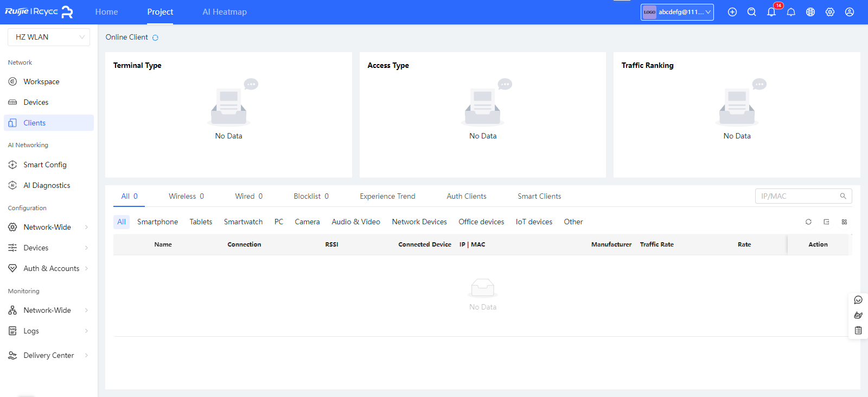
Task: Open the column grid settings icon
Action: (x=844, y=222)
